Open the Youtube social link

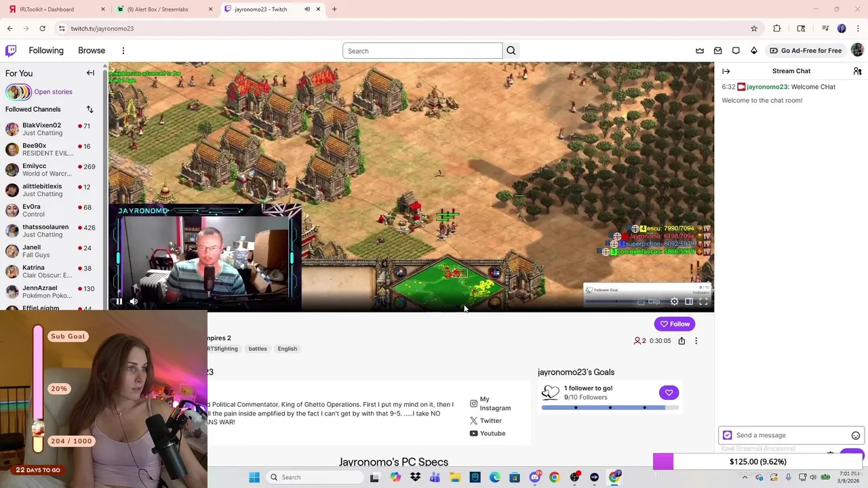488,433
